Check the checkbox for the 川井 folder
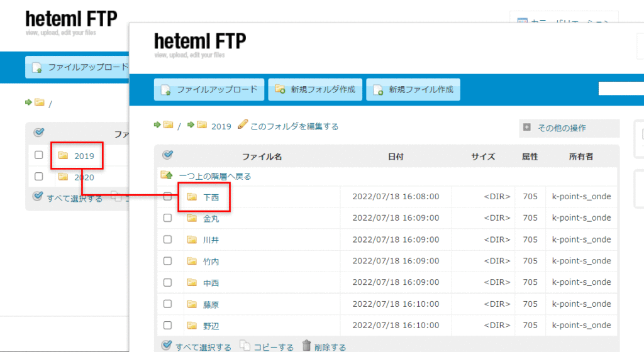The height and width of the screenshot is (352, 644). [x=168, y=239]
